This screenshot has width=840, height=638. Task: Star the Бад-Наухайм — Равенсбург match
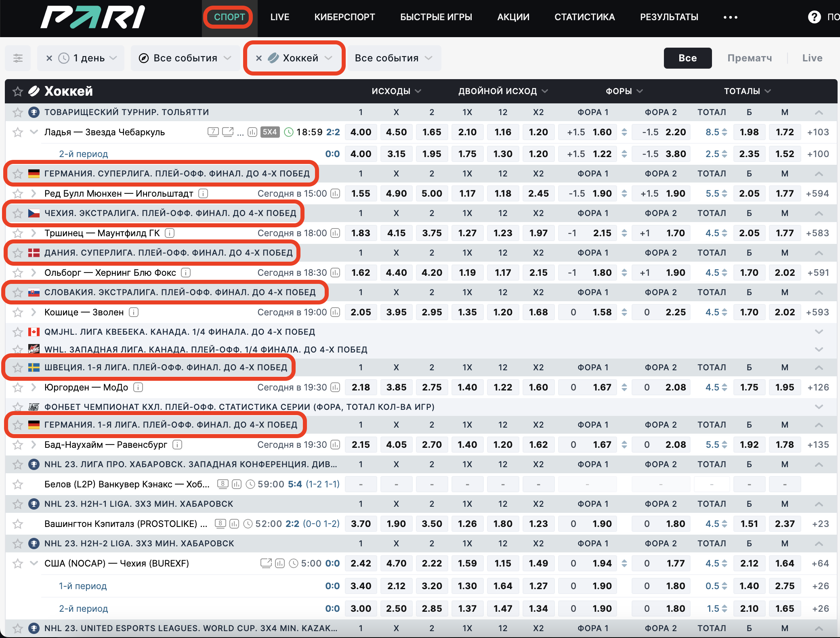point(17,445)
